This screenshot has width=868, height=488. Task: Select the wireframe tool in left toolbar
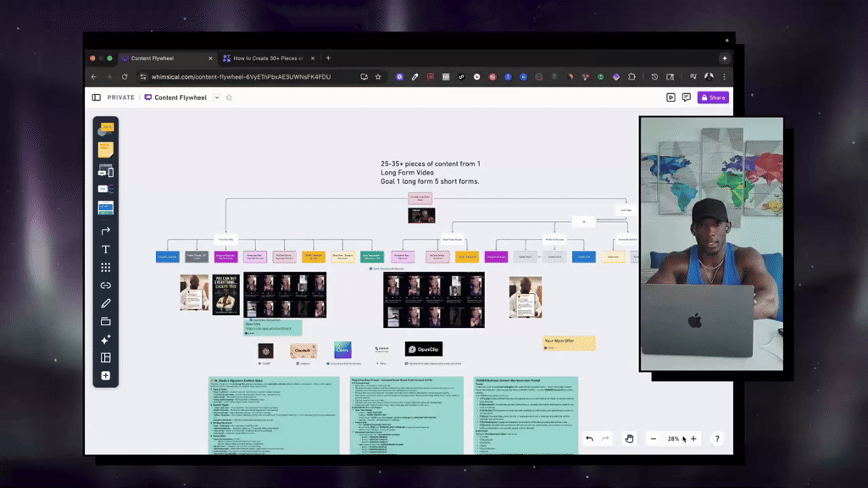106,171
